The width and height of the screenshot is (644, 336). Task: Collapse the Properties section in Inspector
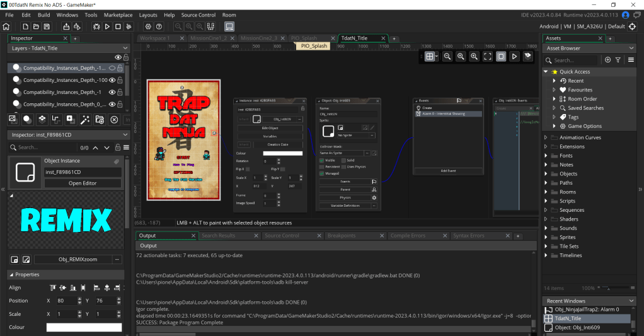(11, 275)
